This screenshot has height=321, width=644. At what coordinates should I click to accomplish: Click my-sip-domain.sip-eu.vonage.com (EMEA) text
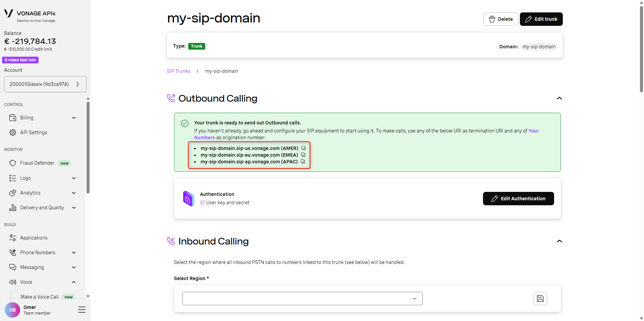[249, 155]
